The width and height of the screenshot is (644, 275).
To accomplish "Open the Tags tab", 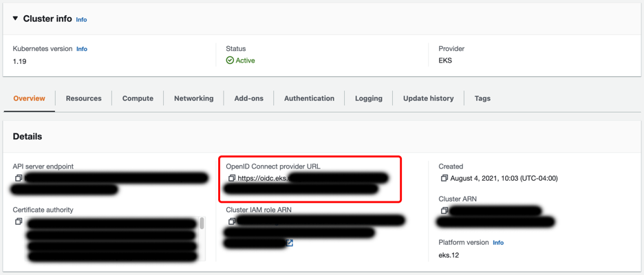I will (x=482, y=98).
